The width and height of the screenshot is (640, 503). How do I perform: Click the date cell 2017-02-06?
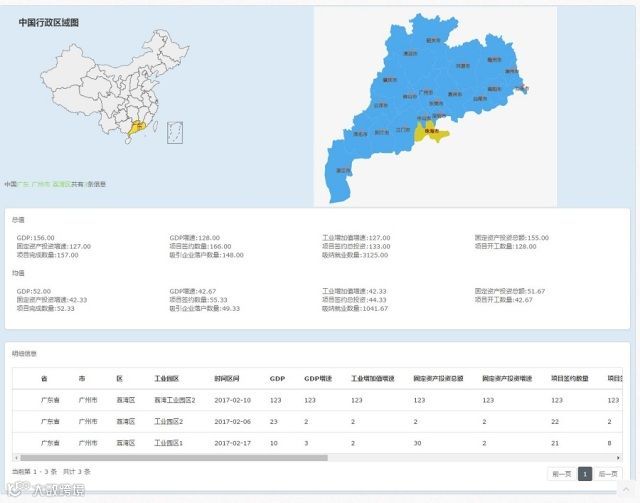coord(233,421)
